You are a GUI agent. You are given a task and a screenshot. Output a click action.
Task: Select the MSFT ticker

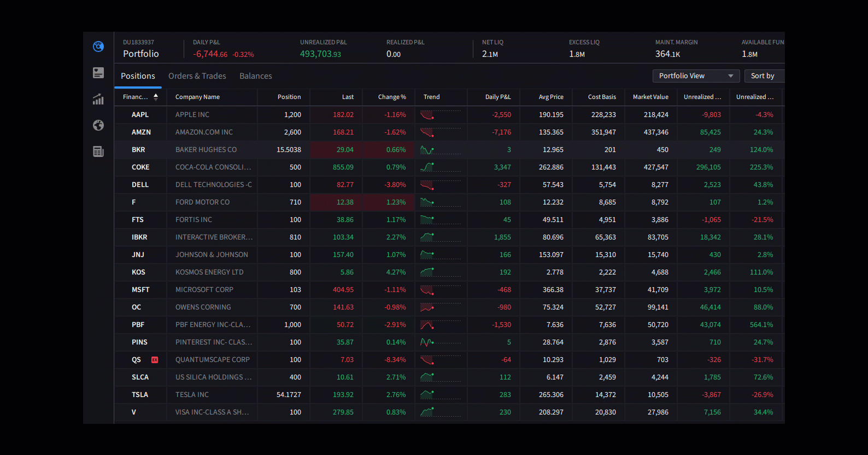click(140, 290)
